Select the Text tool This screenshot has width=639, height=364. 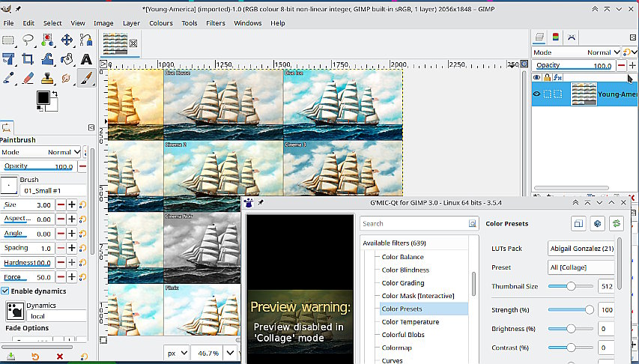point(86,59)
